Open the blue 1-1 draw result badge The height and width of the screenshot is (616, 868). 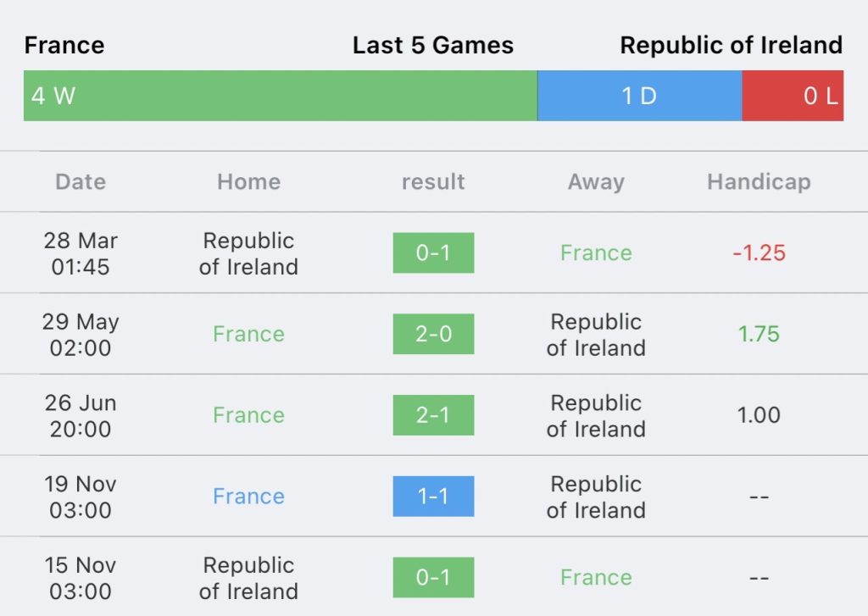(x=433, y=497)
